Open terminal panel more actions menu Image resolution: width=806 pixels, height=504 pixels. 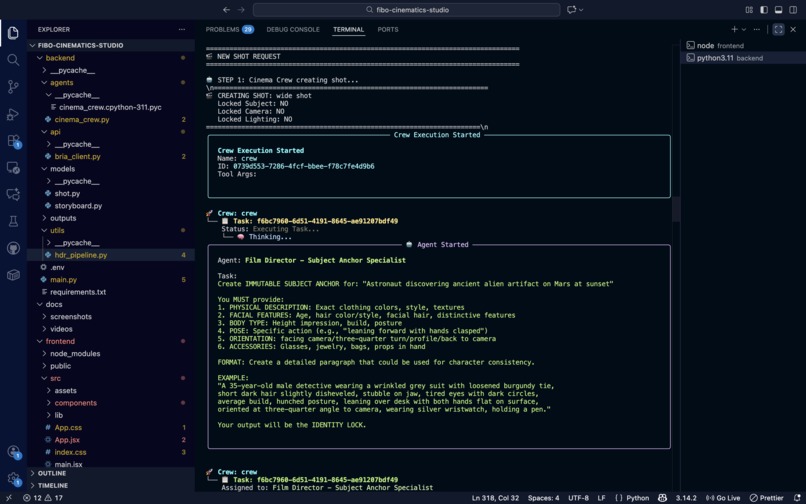[757, 29]
